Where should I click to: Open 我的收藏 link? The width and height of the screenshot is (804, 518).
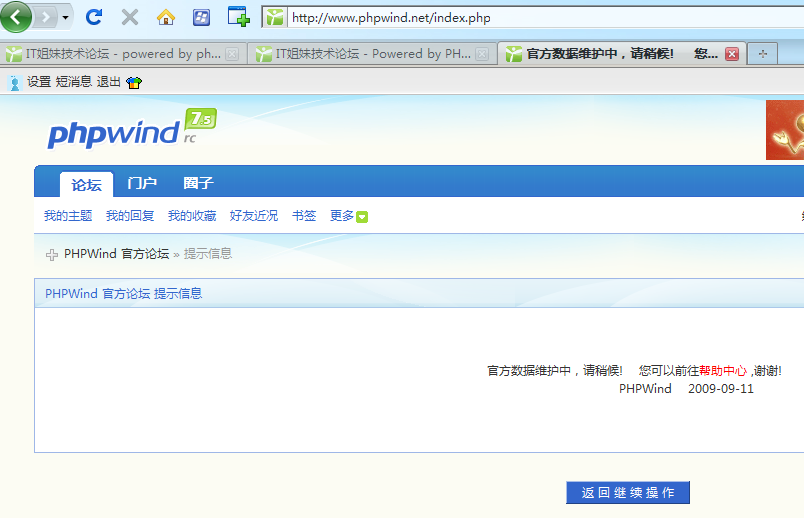[192, 216]
